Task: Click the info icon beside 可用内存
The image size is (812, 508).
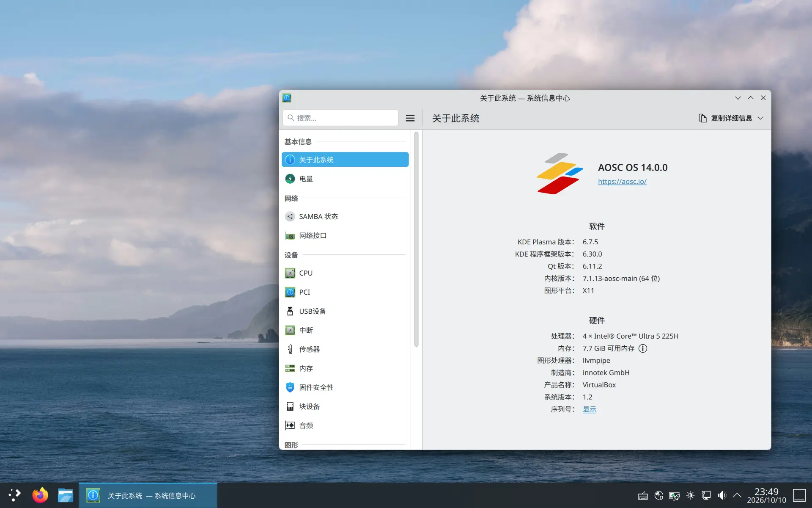Action: pyautogui.click(x=643, y=348)
